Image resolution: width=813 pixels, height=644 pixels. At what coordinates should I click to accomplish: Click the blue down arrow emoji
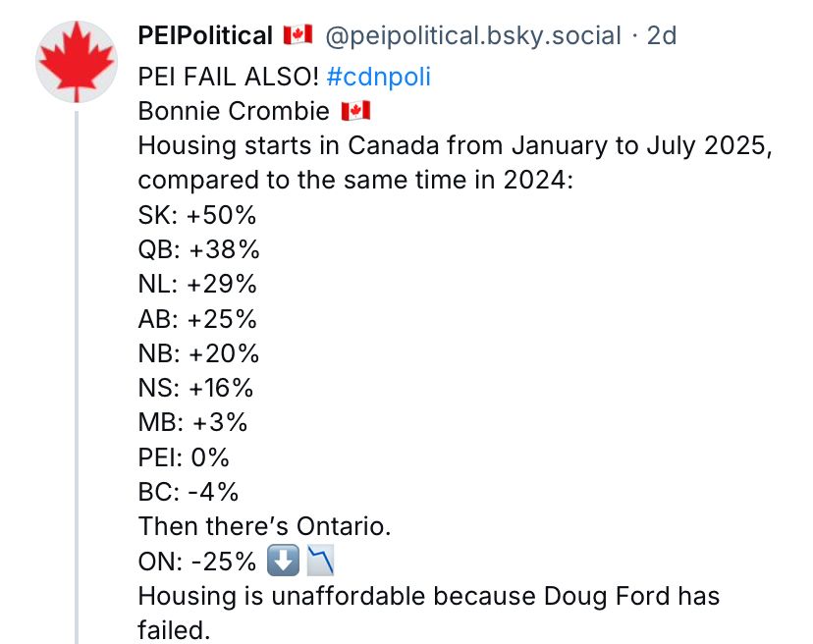pos(282,563)
